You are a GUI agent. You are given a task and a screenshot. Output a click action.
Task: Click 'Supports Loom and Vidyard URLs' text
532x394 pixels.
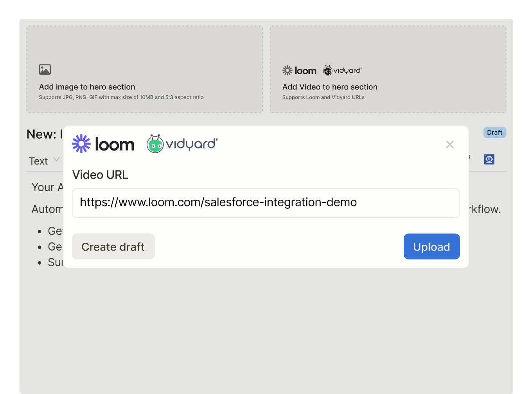pos(324,97)
